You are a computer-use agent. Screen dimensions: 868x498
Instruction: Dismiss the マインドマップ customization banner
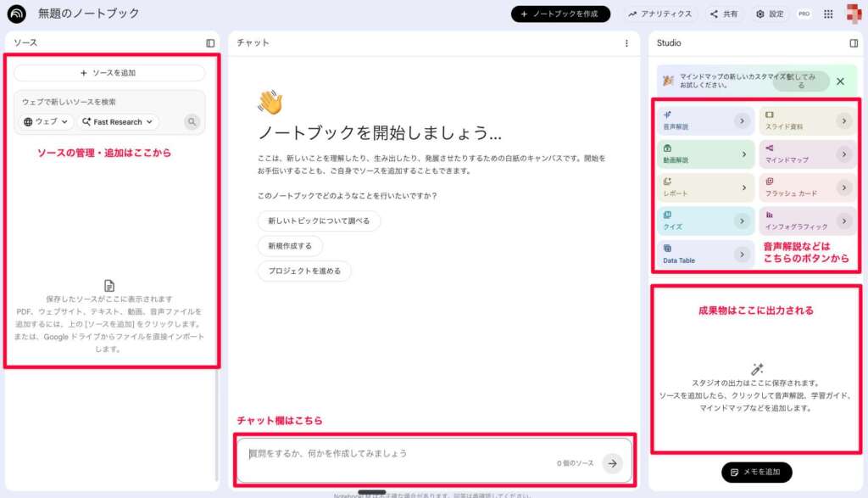[x=840, y=81]
